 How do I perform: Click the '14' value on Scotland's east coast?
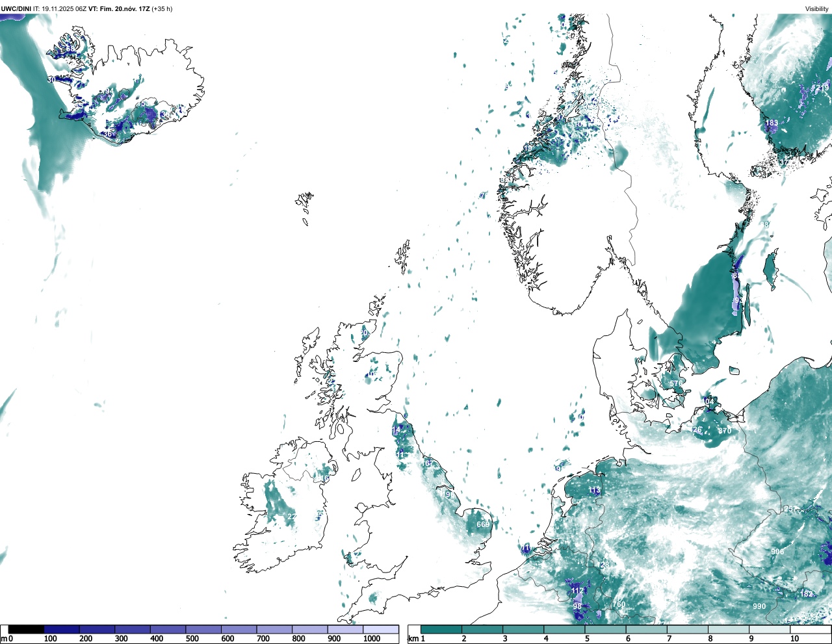(x=396, y=430)
